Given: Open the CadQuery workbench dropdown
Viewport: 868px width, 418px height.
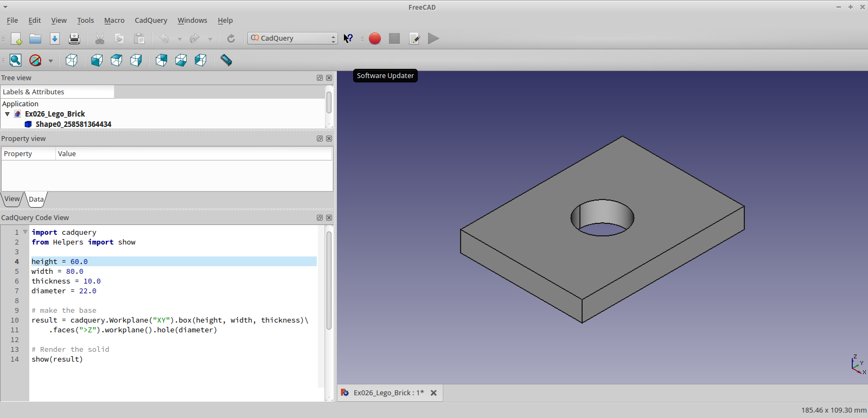Looking at the screenshot, I should (x=292, y=38).
